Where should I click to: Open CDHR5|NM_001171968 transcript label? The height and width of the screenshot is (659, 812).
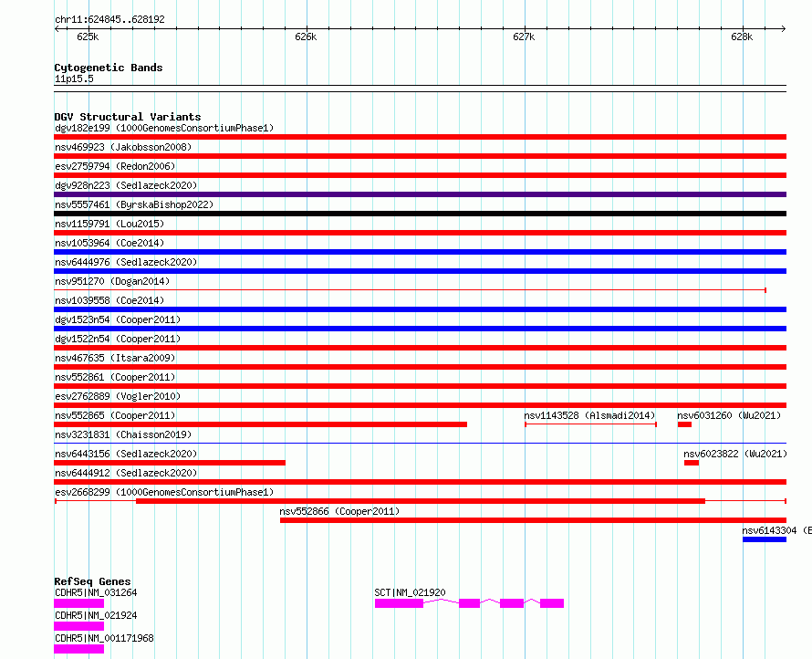(104, 638)
